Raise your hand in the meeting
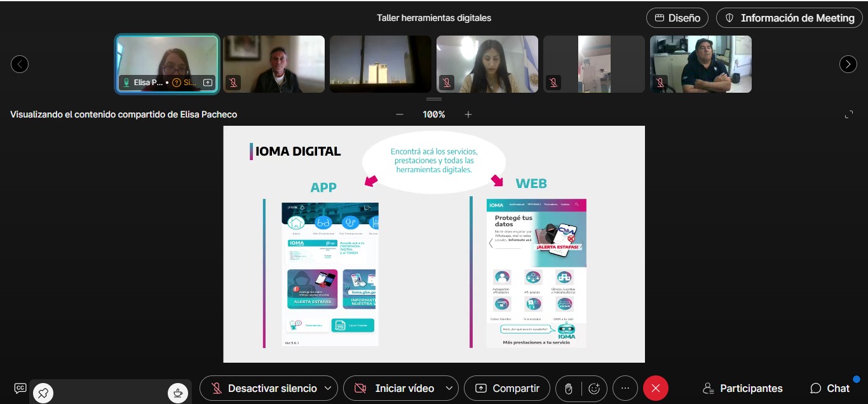Image resolution: width=868 pixels, height=404 pixels. click(x=569, y=388)
